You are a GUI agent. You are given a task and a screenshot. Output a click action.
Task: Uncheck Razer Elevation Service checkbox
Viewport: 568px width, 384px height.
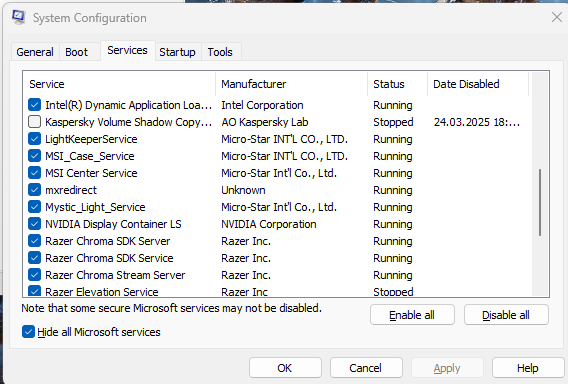pos(34,291)
